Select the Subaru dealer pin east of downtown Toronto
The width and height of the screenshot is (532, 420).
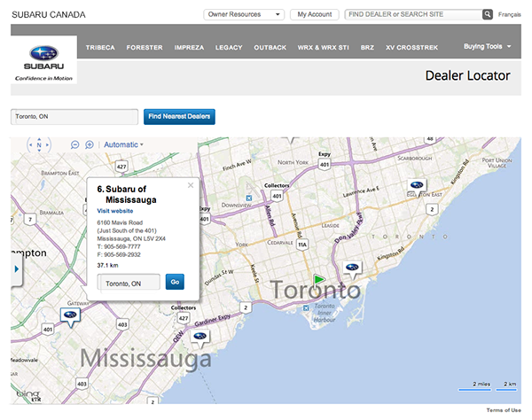point(352,268)
